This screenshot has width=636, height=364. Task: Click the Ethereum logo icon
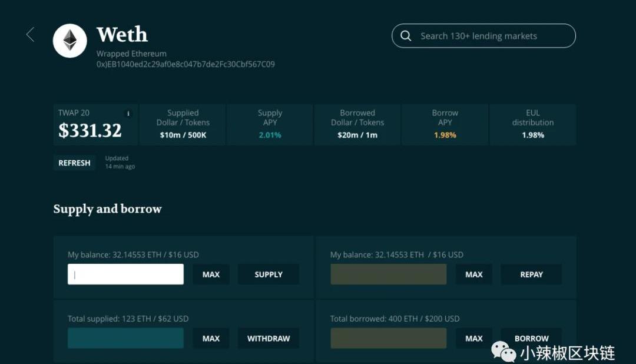click(x=70, y=41)
